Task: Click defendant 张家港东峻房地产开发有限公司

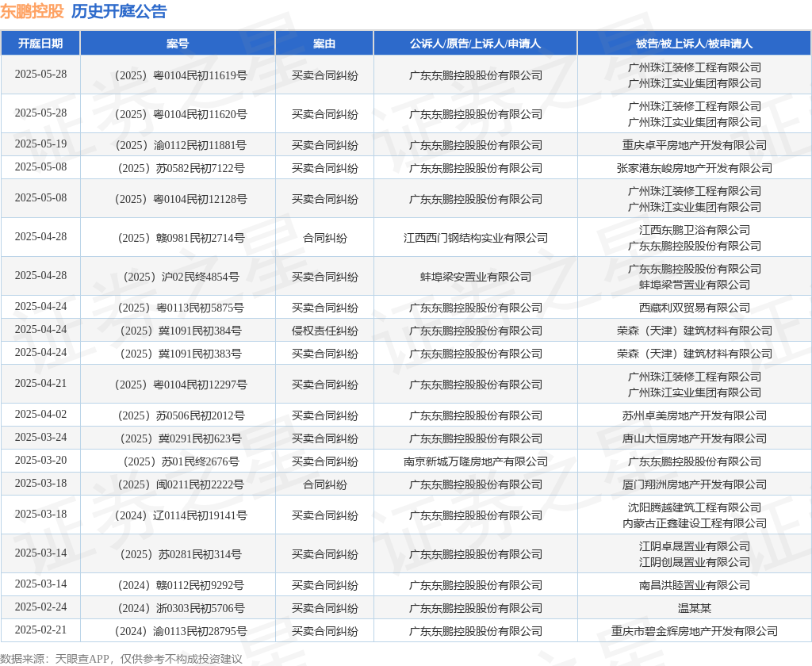Action: [695, 168]
